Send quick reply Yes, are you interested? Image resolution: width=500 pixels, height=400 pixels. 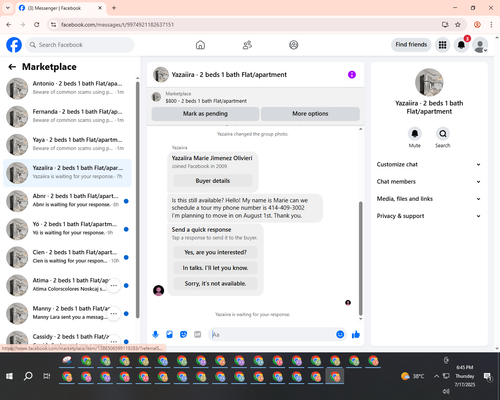tap(215, 252)
